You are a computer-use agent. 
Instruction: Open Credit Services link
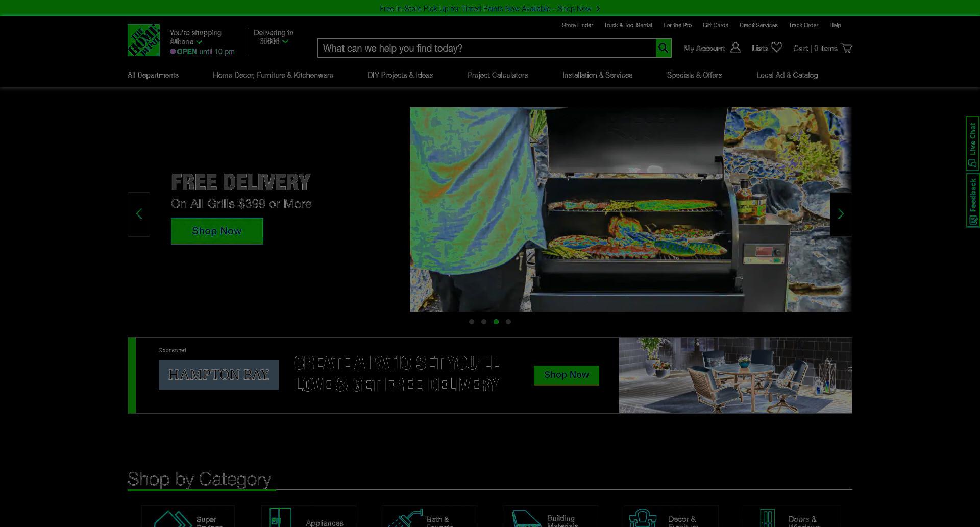[758, 25]
